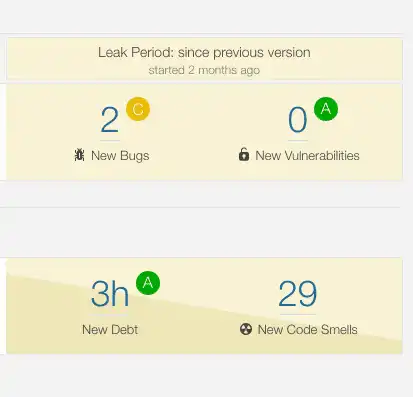Click the New Code Smells label
The width and height of the screenshot is (413, 397).
click(308, 330)
